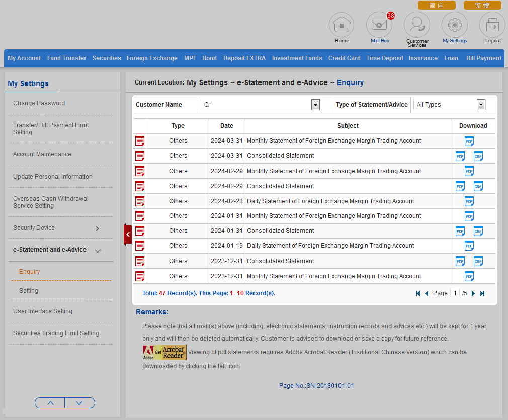
Task: Open Customer Services icon
Action: [x=417, y=25]
